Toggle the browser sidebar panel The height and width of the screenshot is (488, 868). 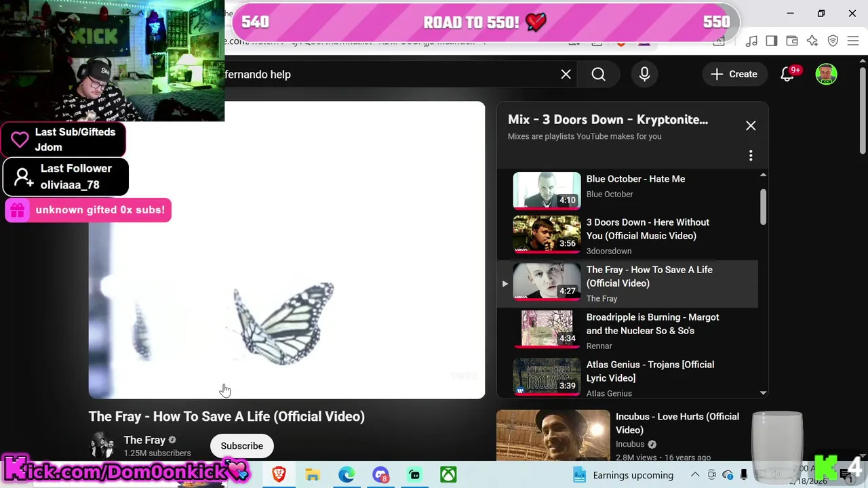pyautogui.click(x=772, y=41)
